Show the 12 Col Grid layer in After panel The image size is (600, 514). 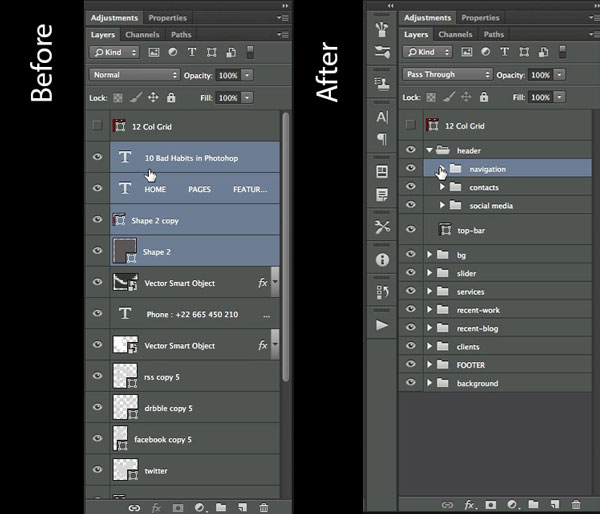pos(410,125)
